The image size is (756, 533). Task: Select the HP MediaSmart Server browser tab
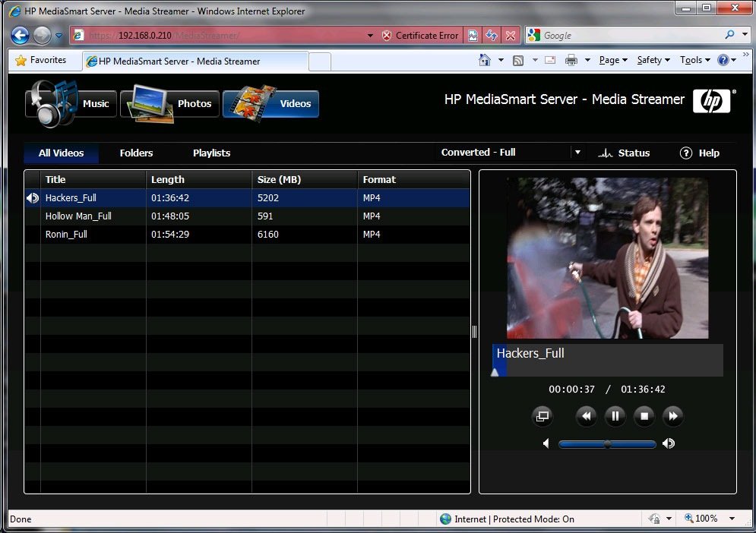[195, 61]
